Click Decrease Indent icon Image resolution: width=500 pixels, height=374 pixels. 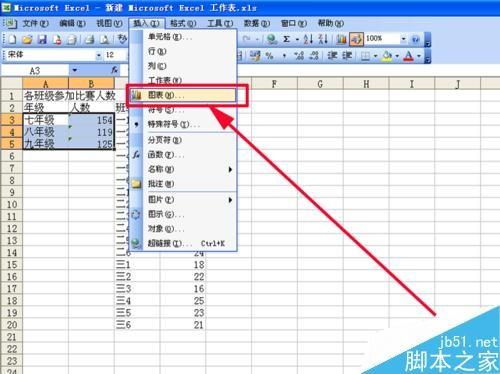point(332,56)
